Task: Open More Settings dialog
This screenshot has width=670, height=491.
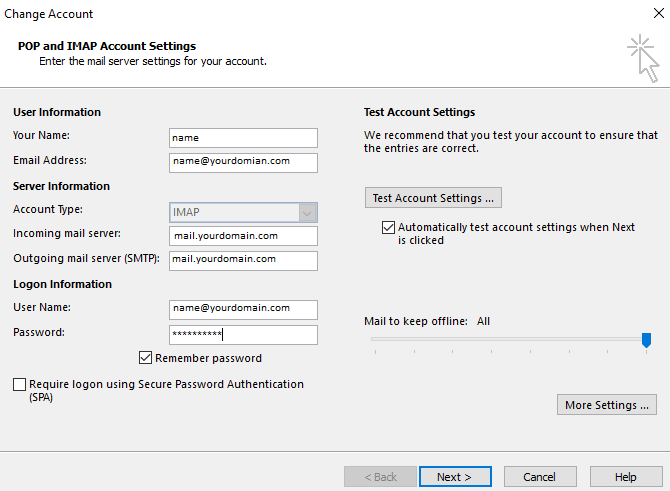Action: (x=607, y=405)
